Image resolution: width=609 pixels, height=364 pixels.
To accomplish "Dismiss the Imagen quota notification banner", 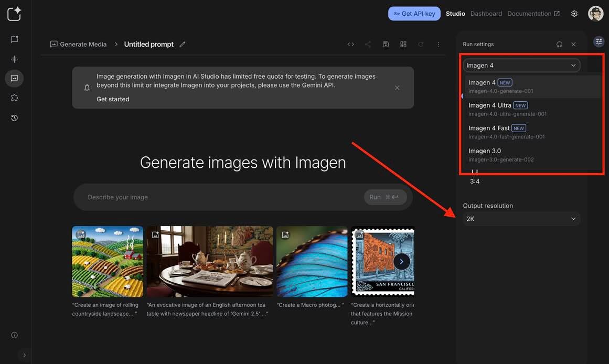I will (397, 88).
